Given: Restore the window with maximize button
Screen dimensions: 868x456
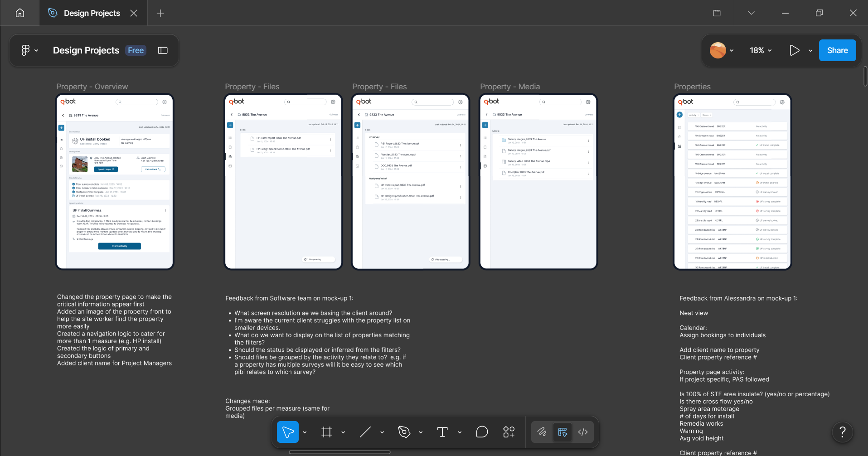Looking at the screenshot, I should pyautogui.click(x=819, y=13).
